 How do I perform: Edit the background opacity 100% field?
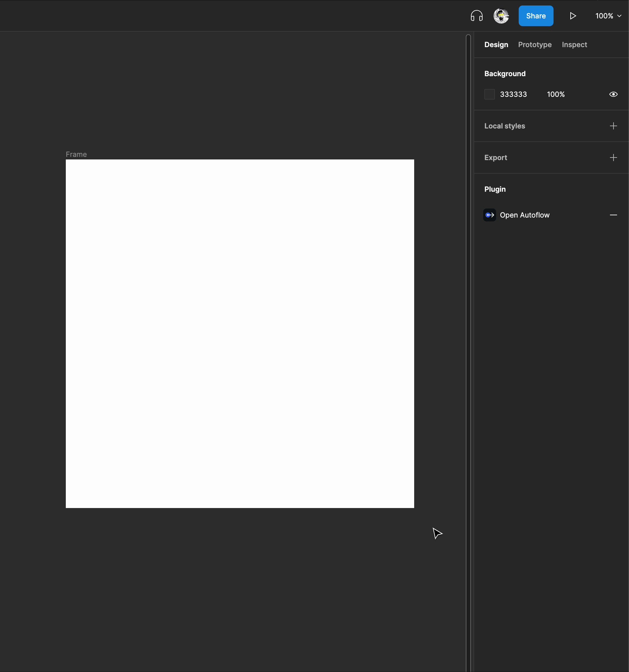coord(555,94)
